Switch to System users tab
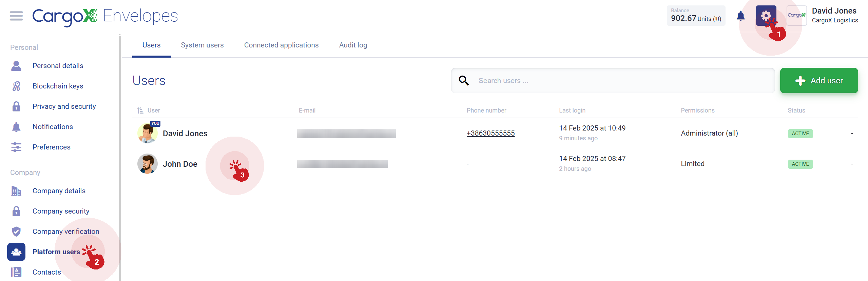The height and width of the screenshot is (281, 868). click(202, 45)
